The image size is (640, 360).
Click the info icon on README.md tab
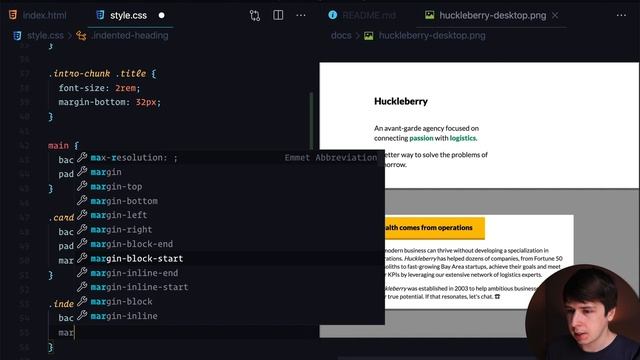coord(333,15)
